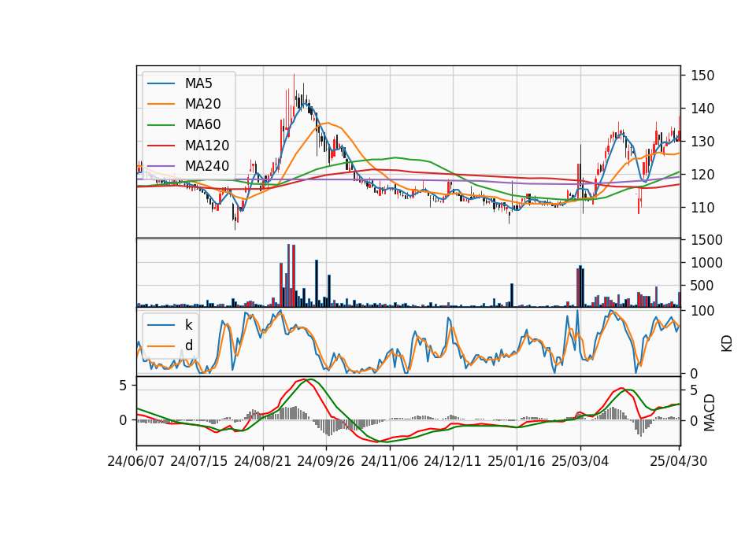756x543 pixels.
Task: Click the 500 volume axis label
Action: click(702, 286)
